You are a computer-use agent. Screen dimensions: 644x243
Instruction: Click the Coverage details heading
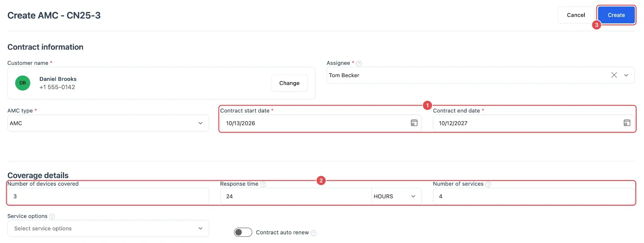[38, 175]
